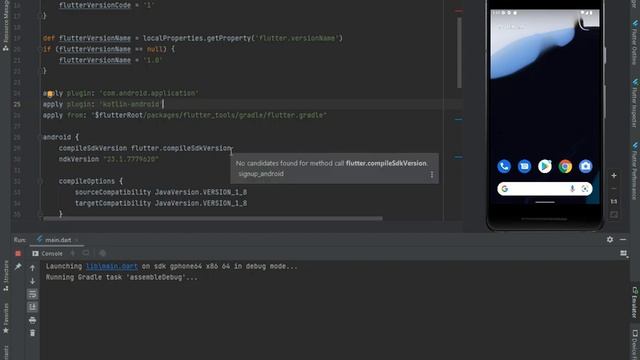Click the layout icon beside the console
This screenshot has height=360, width=640.
623,253
